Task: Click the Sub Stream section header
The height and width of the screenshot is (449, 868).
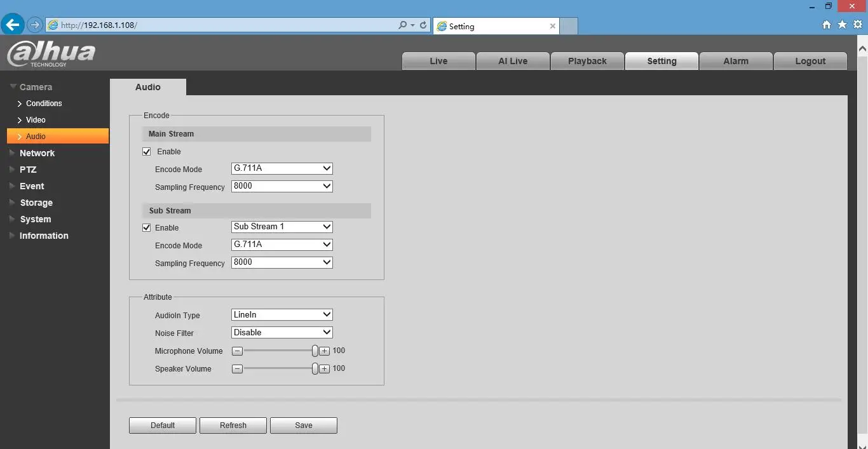Action: (257, 211)
